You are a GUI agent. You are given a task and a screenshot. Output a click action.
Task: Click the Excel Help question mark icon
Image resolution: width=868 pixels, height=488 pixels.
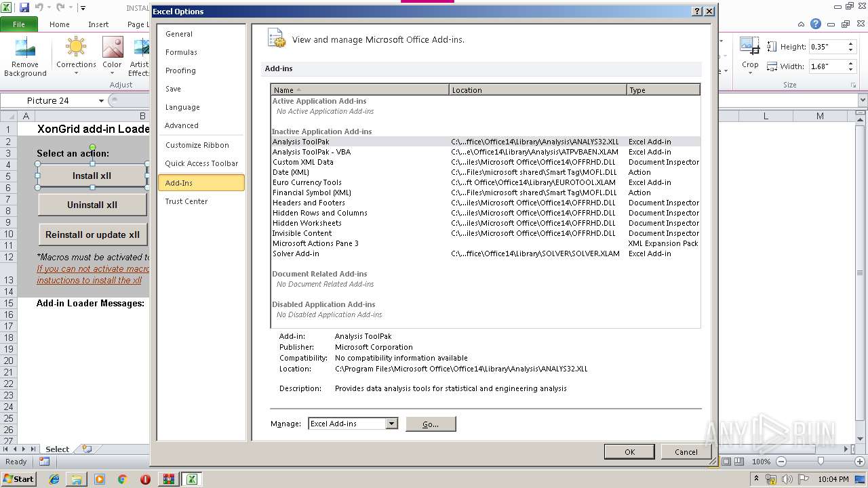click(x=816, y=24)
